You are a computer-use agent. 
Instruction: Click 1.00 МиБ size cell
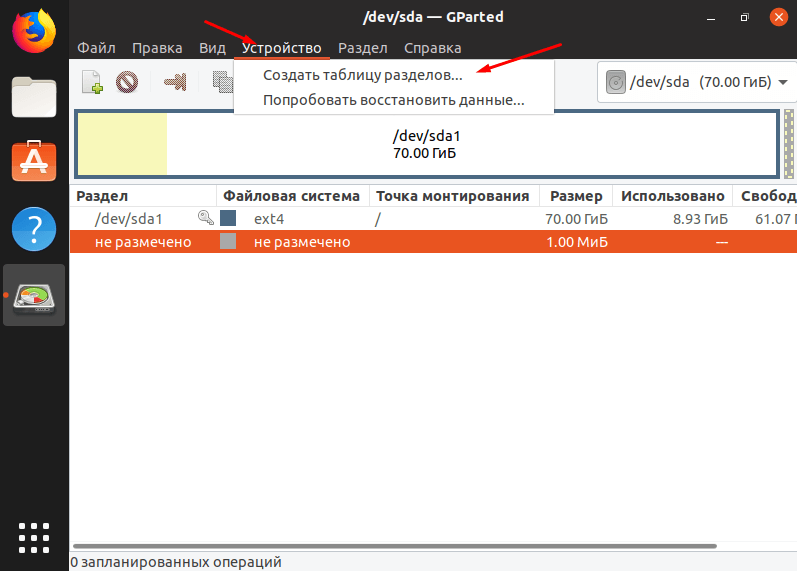pyautogui.click(x=577, y=242)
